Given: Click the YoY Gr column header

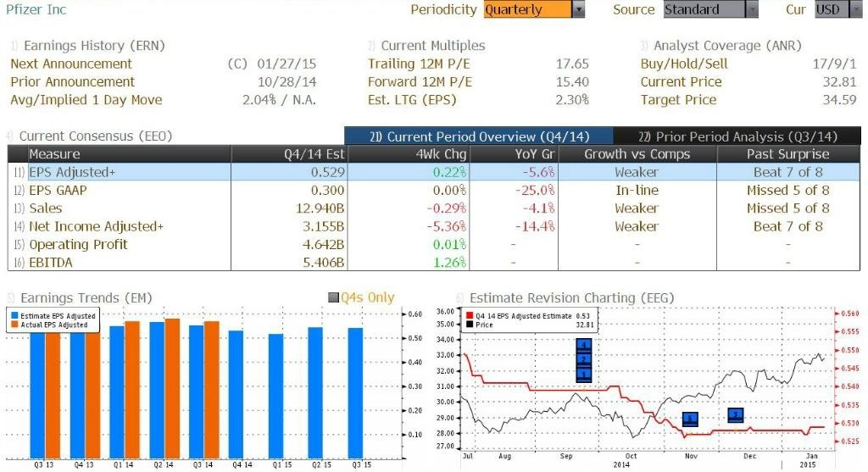Looking at the screenshot, I should (x=513, y=154).
